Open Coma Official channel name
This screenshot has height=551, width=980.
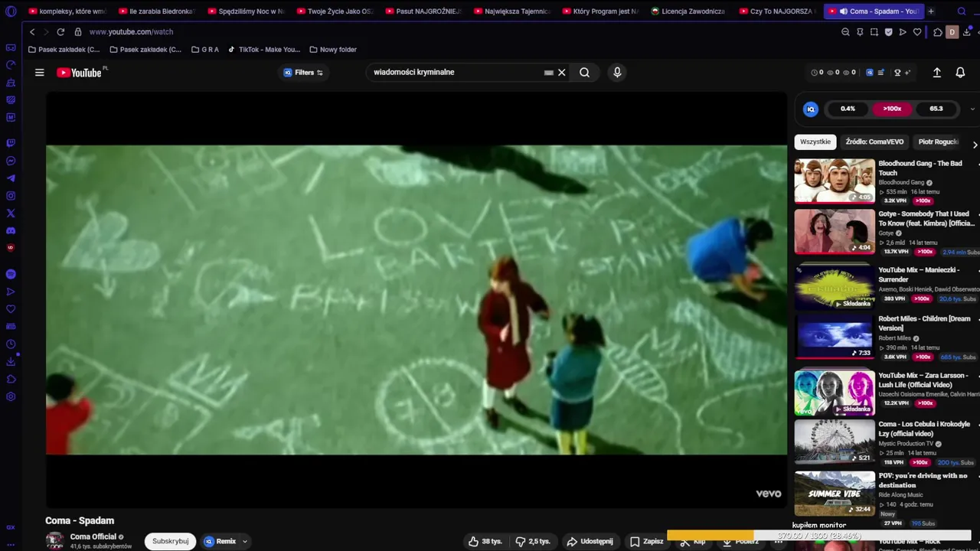click(x=93, y=536)
